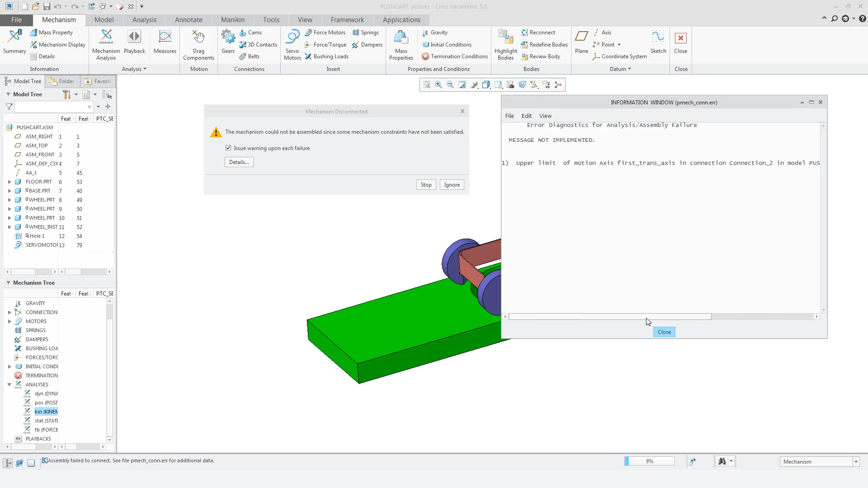Viewport: 868px width, 488px height.
Task: Click the Model Tree filter field
Action: 54,107
